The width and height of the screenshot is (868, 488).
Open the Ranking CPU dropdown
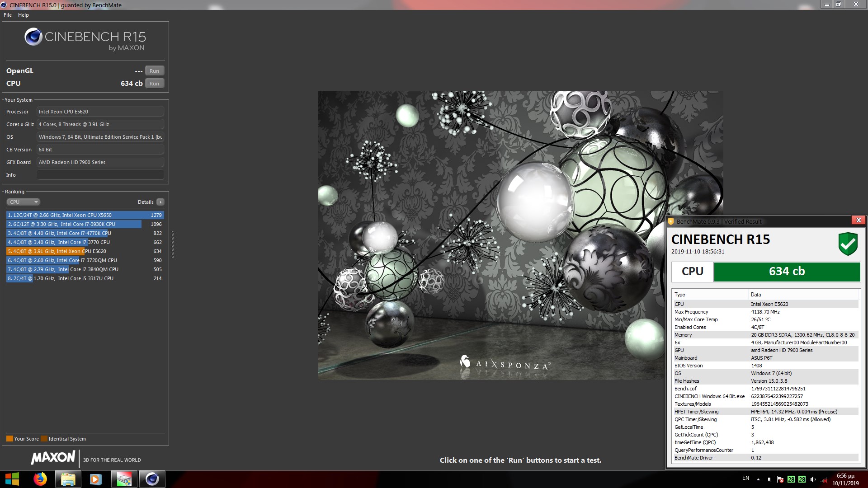(24, 202)
